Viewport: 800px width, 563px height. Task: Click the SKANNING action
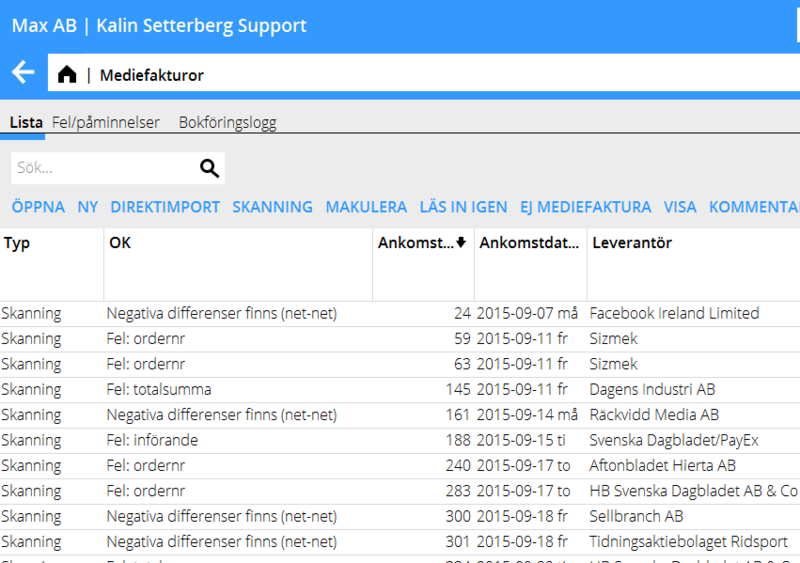coord(272,207)
